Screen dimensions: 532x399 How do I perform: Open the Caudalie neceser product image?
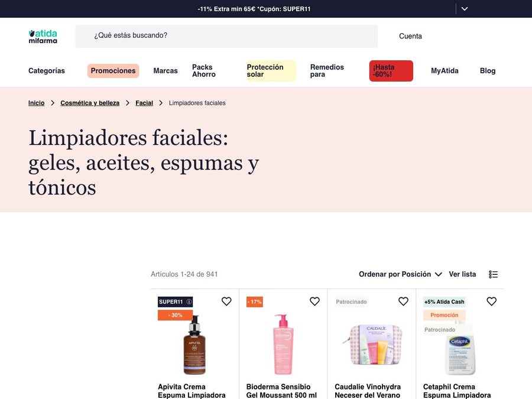(372, 344)
